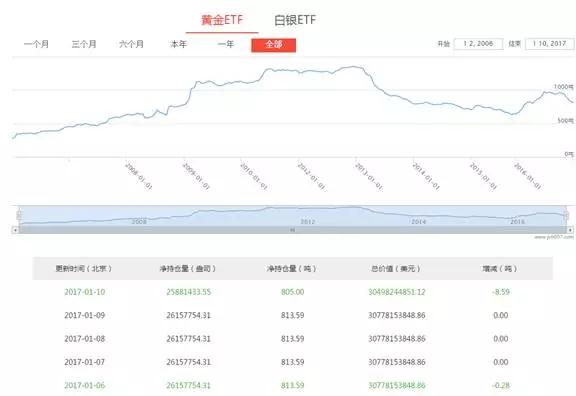
Task: Select the 三个月 time range
Action: (84, 44)
